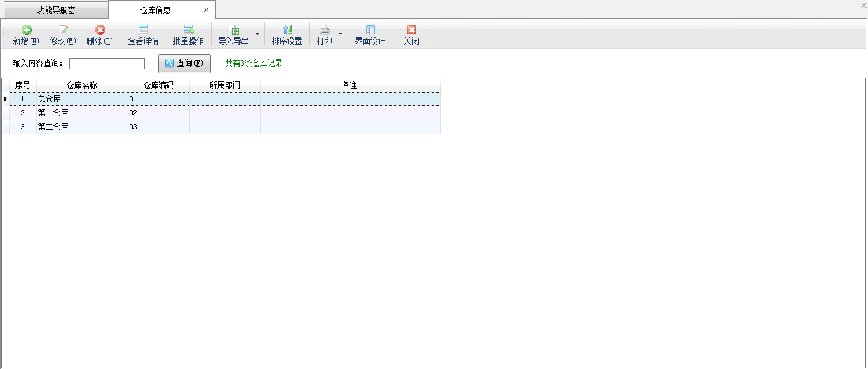Viewport: 868px width, 369px height.
Task: Close the 仓库信息 tab
Action: pos(206,10)
